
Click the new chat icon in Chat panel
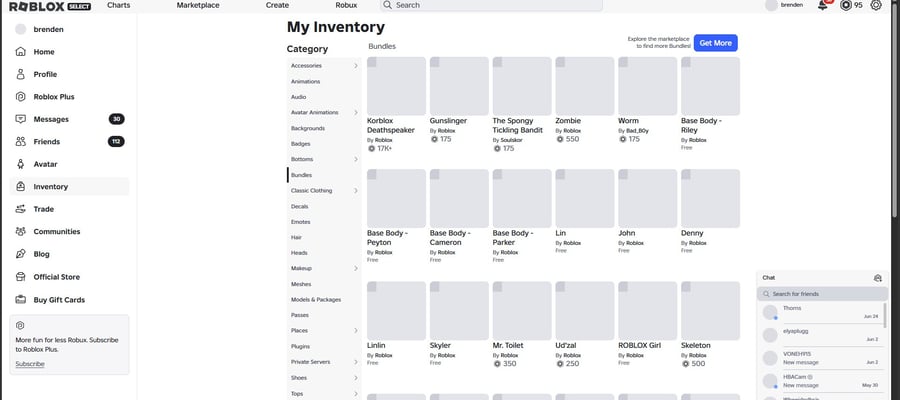878,278
